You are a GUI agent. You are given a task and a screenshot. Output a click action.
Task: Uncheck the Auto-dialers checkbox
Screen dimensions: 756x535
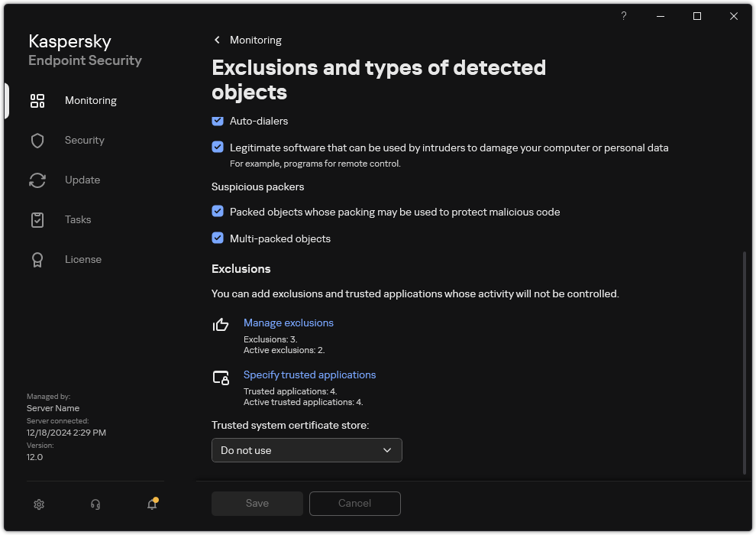pos(218,121)
